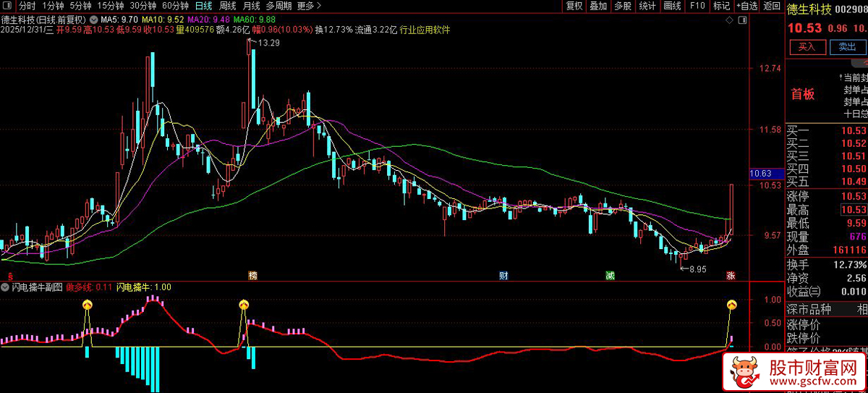The image size is (868, 393).
Task: Click the 外盘 161116 row
Action: click(827, 250)
